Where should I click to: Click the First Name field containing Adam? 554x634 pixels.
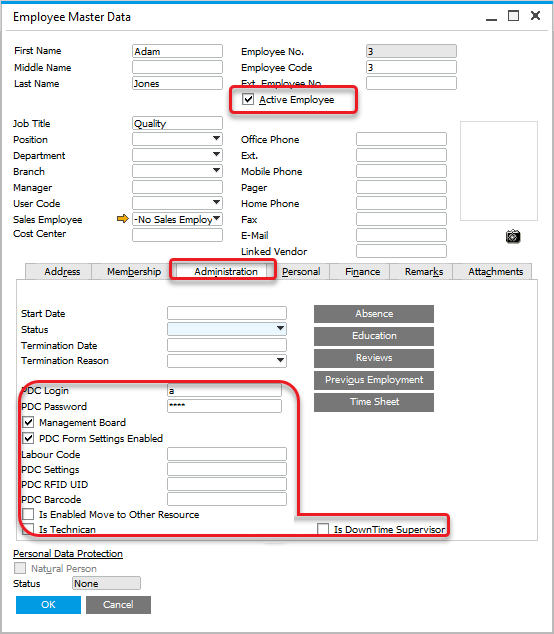pyautogui.click(x=177, y=51)
